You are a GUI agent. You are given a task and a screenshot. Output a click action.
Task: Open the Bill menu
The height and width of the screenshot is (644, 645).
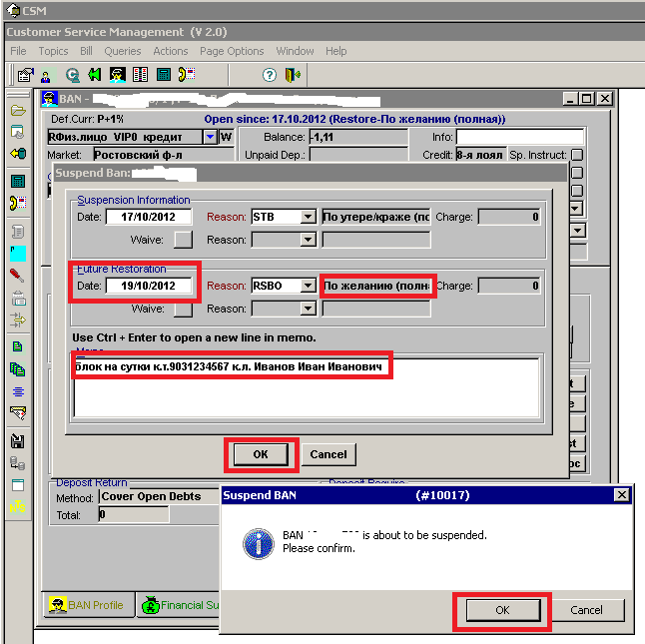click(x=86, y=51)
